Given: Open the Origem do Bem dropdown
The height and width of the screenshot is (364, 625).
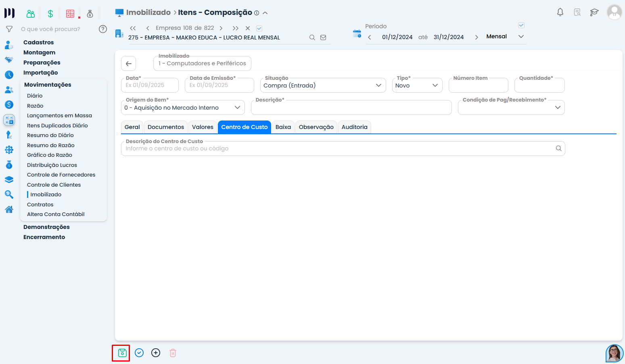Looking at the screenshot, I should (237, 108).
